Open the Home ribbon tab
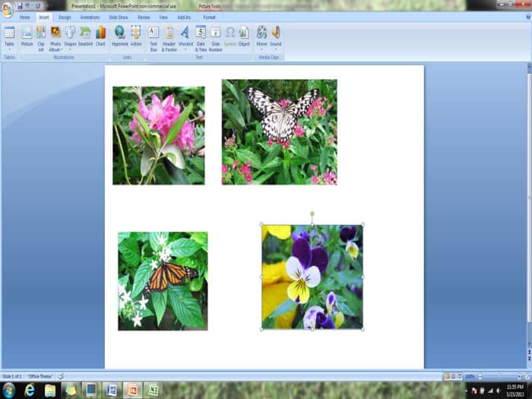532x399 pixels. [24, 17]
